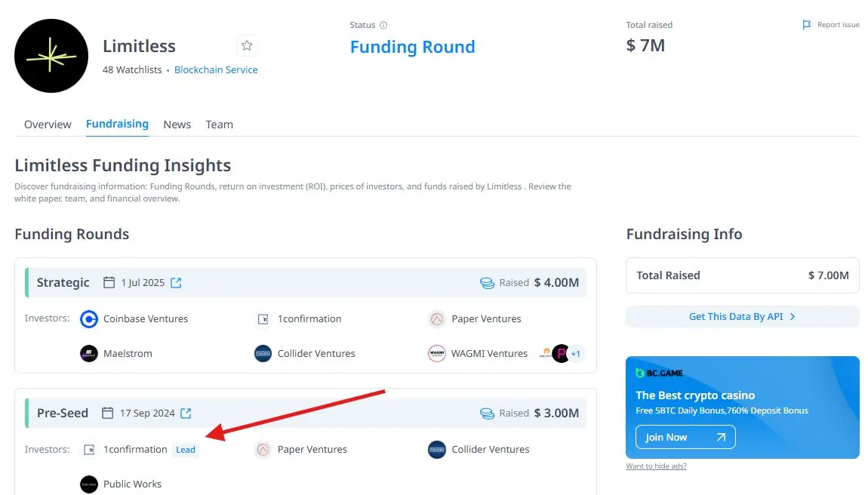This screenshot has width=868, height=495.
Task: Click the WAGMI Ventures logo icon
Action: 437,354
